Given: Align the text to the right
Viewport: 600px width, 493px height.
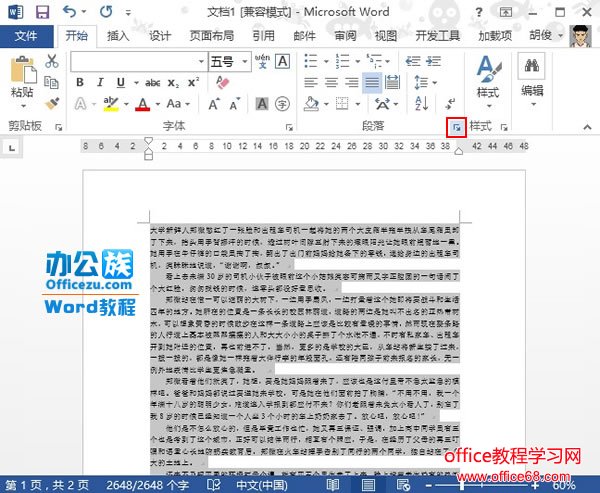Looking at the screenshot, I should pyautogui.click(x=352, y=82).
